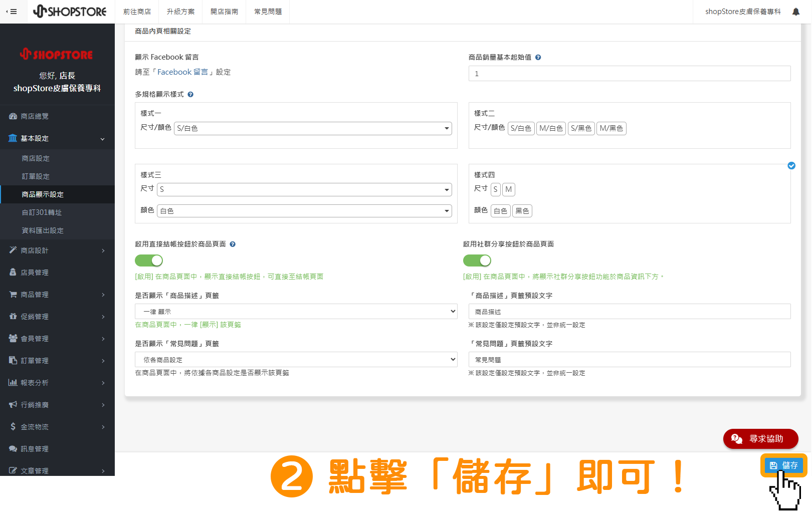Open 報表分析 in the sidebar

point(34,382)
